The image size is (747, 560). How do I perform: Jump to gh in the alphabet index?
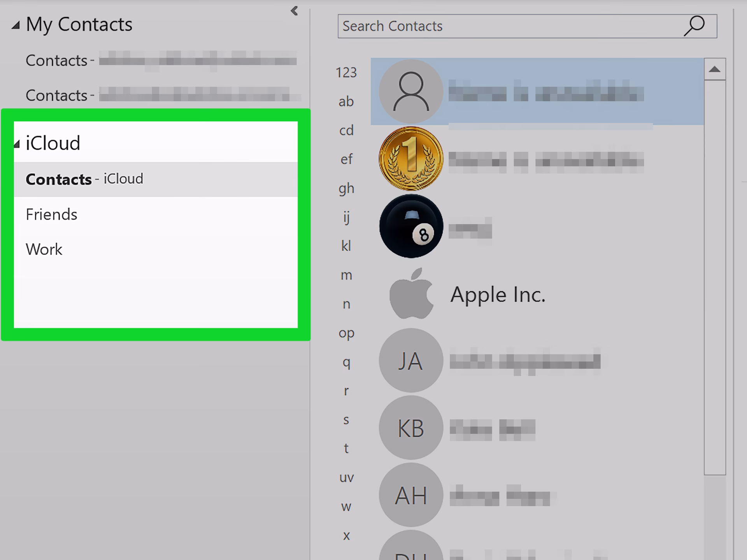346,189
